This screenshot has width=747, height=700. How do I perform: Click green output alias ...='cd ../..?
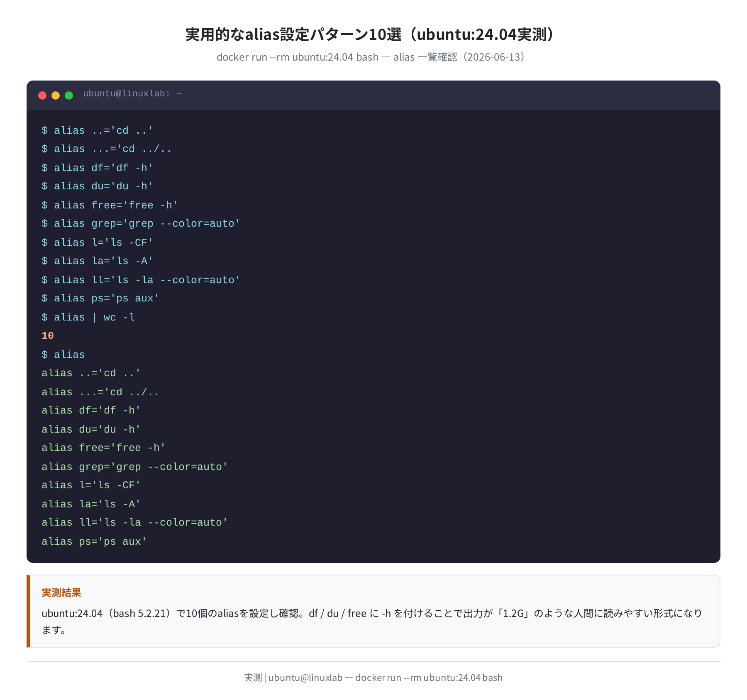(x=100, y=392)
